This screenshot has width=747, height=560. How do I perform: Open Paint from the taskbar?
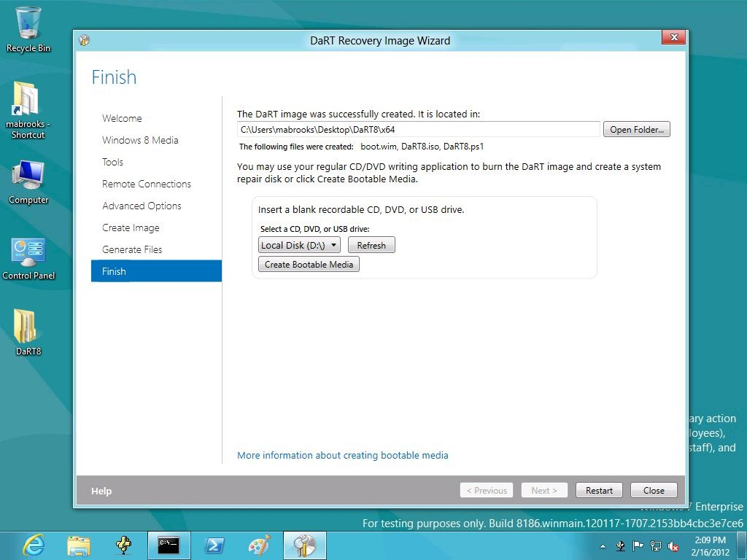259,545
